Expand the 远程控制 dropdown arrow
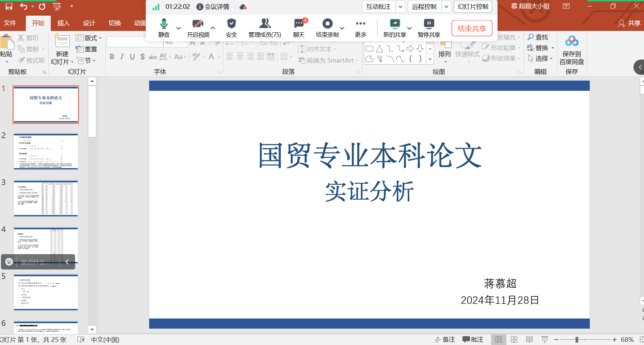The width and height of the screenshot is (644, 345). [x=446, y=7]
